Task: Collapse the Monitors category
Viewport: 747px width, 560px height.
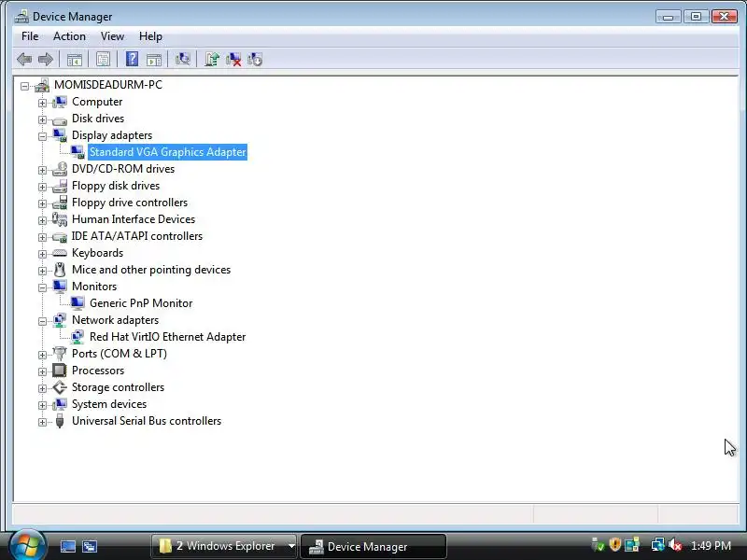Action: [42, 287]
